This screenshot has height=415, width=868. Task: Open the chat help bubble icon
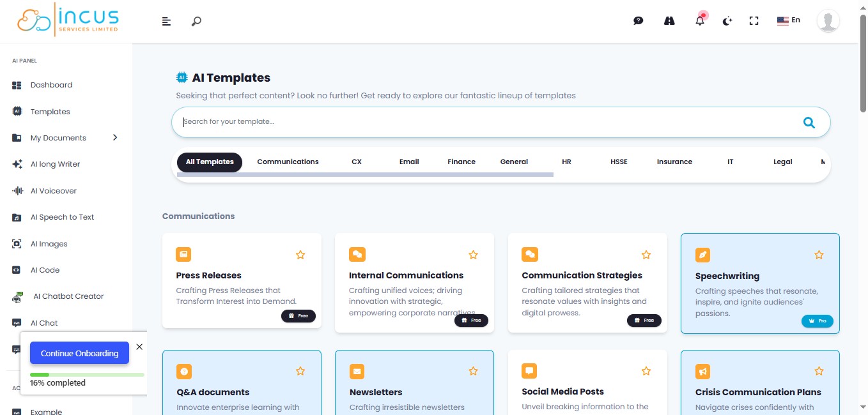point(638,21)
